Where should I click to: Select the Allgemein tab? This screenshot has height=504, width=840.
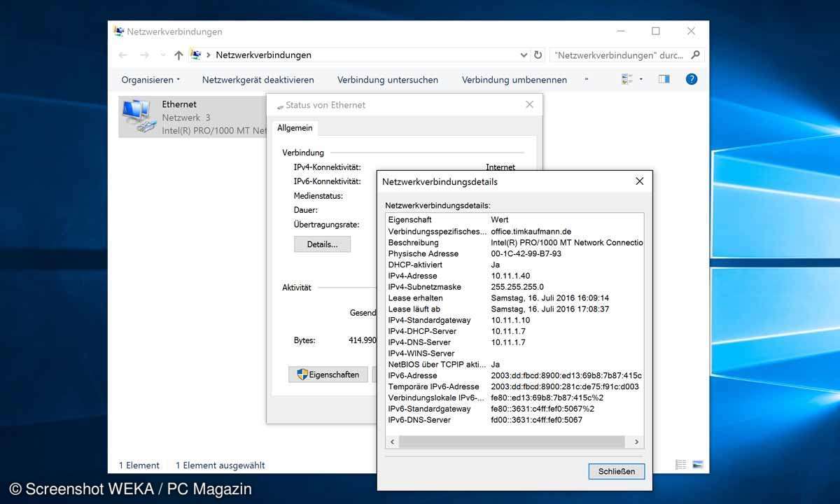(x=295, y=128)
